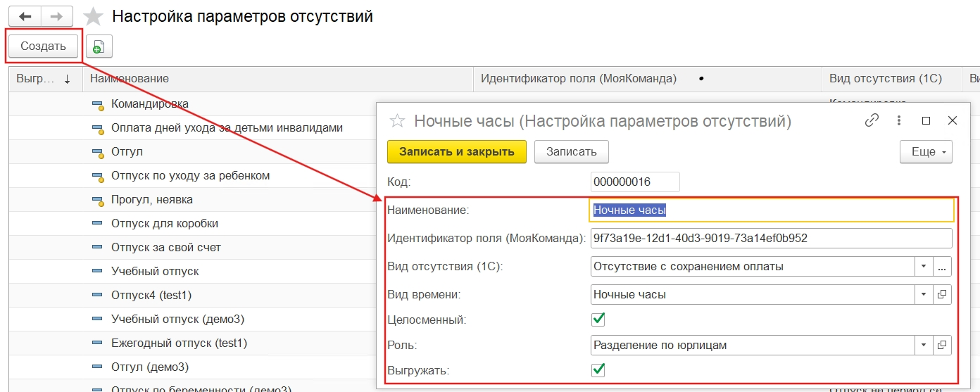Viewport: 980px width, 392px height.
Task: Click the back navigation arrow
Action: point(25,16)
